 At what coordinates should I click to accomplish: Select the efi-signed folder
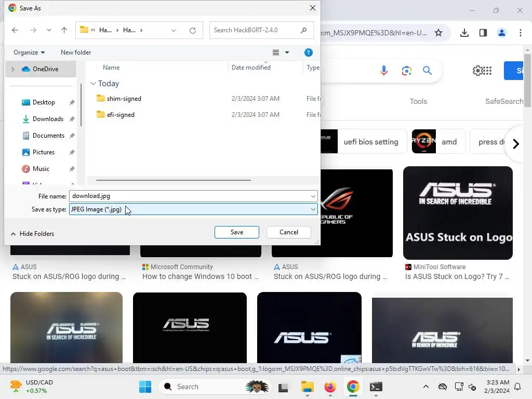[x=121, y=115]
